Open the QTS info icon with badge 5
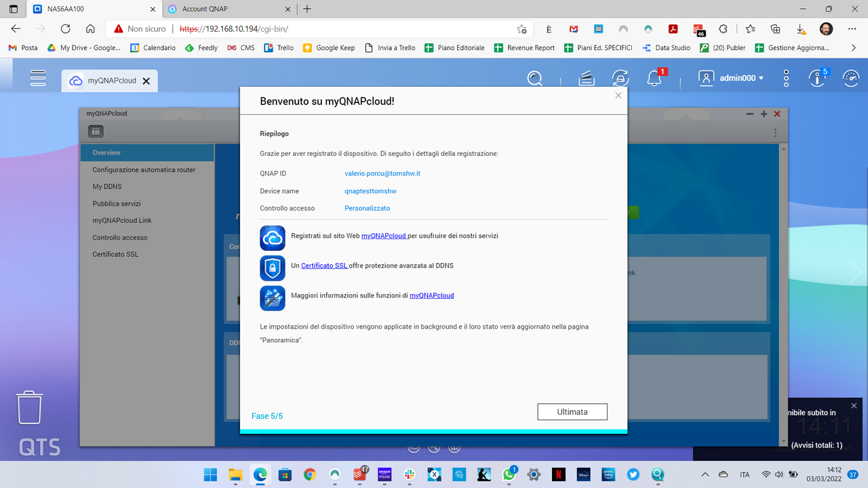Image resolution: width=868 pixels, height=488 pixels. (817, 78)
